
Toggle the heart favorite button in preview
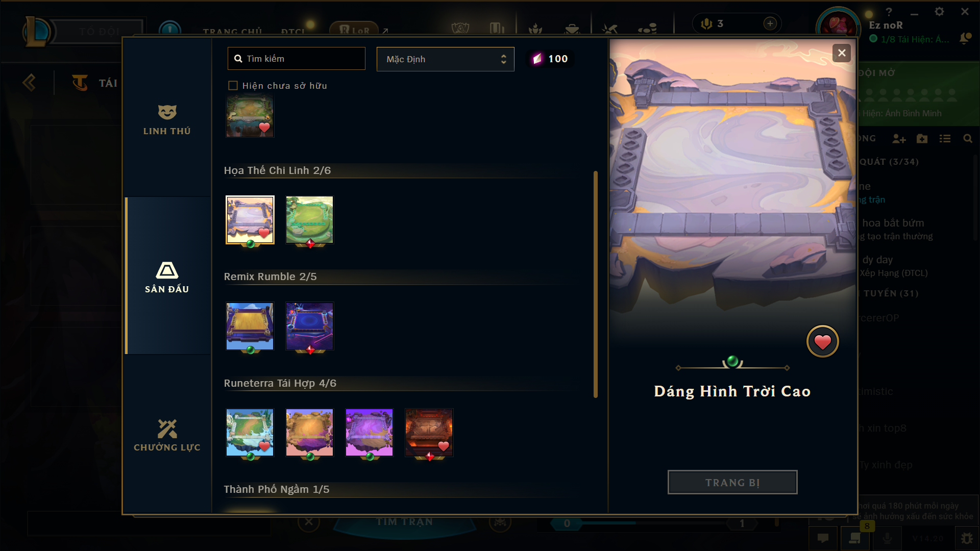click(822, 341)
